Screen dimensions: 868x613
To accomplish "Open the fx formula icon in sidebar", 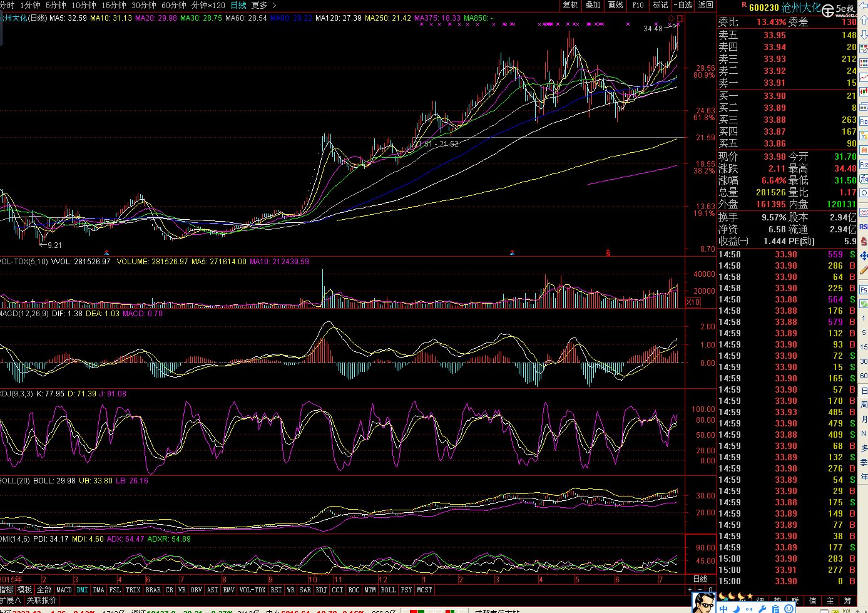I will click(x=864, y=178).
